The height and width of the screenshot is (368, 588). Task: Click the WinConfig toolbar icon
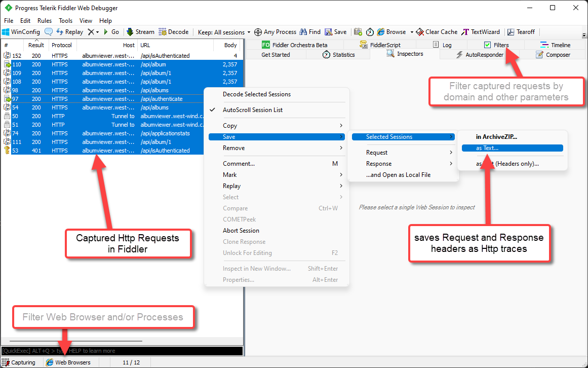(6, 32)
